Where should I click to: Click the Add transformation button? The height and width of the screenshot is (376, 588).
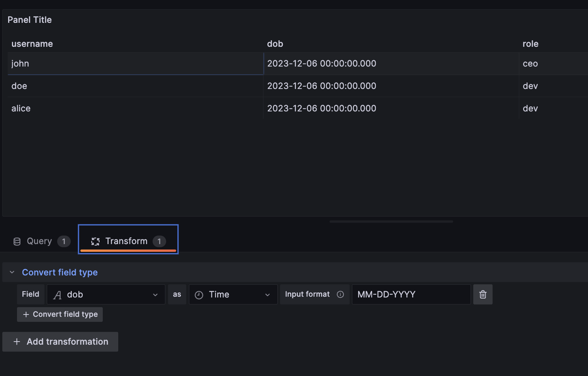click(60, 342)
